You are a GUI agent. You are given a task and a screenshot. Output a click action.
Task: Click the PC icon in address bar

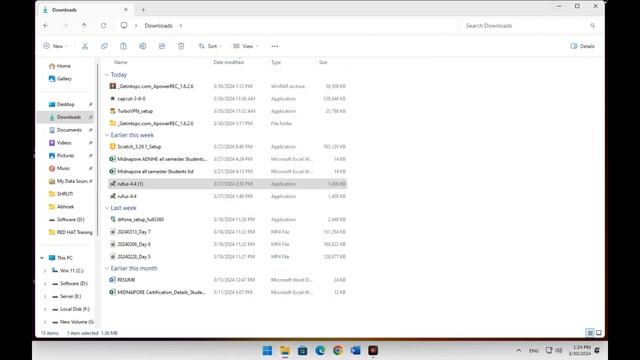(124, 25)
